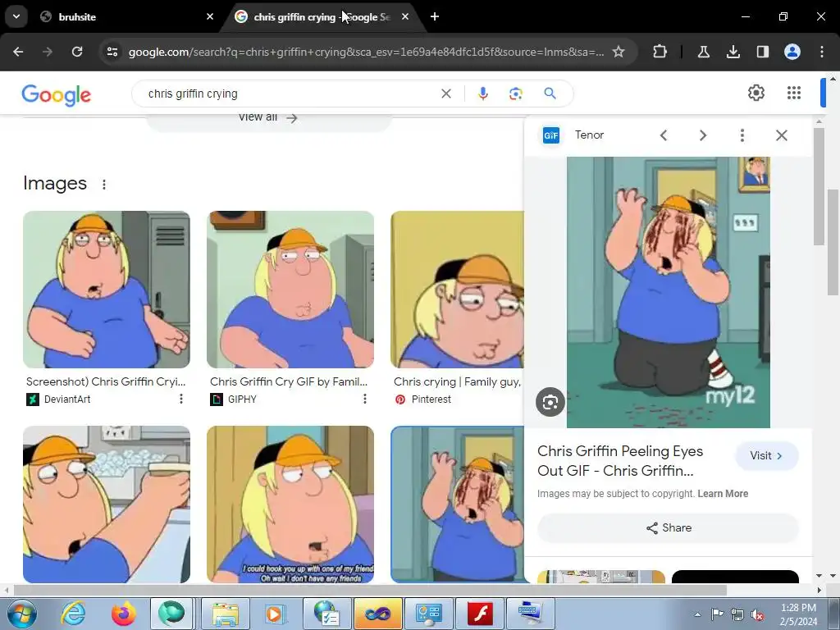
Task: Switch to the bruhsite tab
Action: (x=126, y=16)
